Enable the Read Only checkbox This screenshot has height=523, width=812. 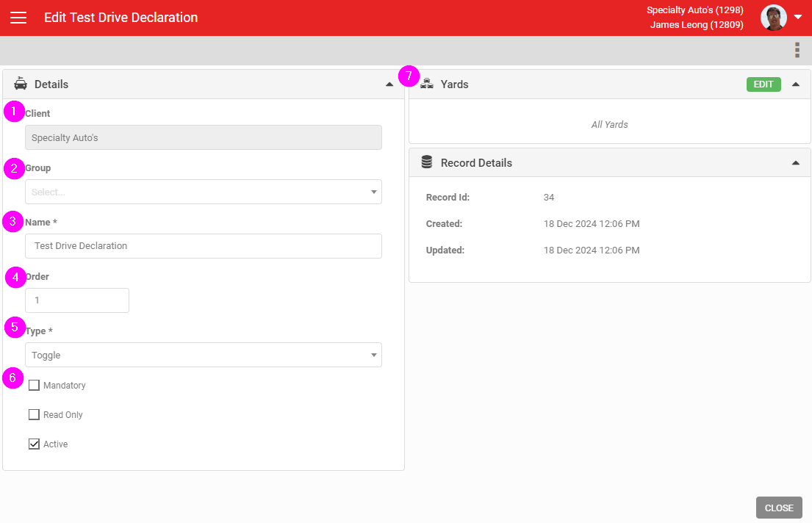pos(35,415)
